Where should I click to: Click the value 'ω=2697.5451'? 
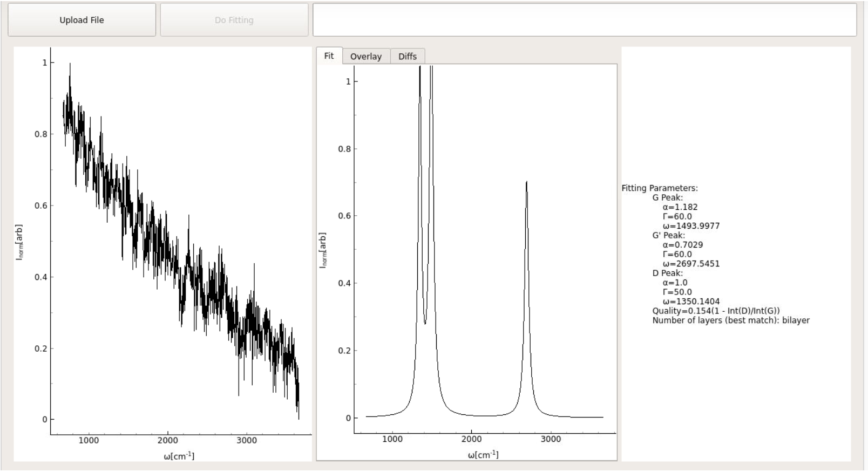[691, 264]
